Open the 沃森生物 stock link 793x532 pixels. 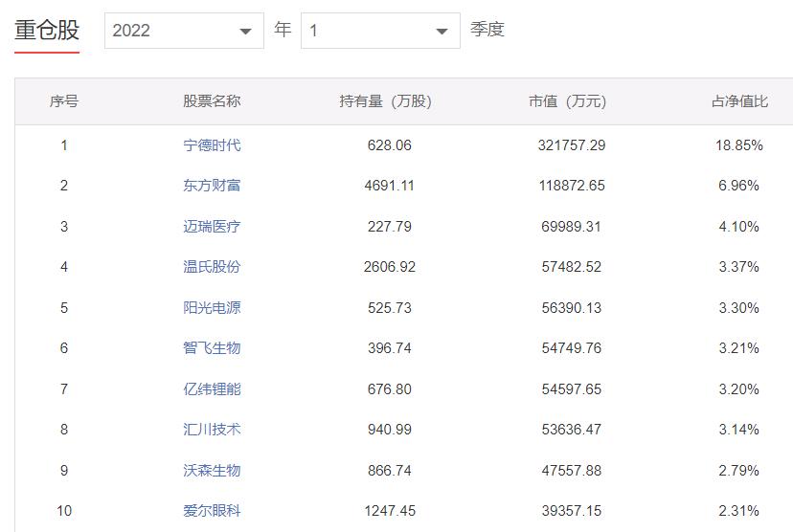(x=212, y=471)
